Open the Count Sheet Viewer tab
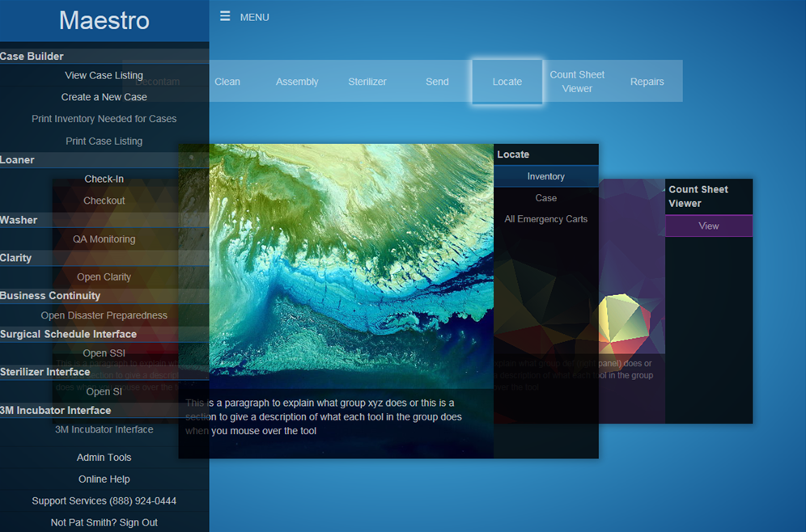The width and height of the screenshot is (806, 532). point(577,82)
